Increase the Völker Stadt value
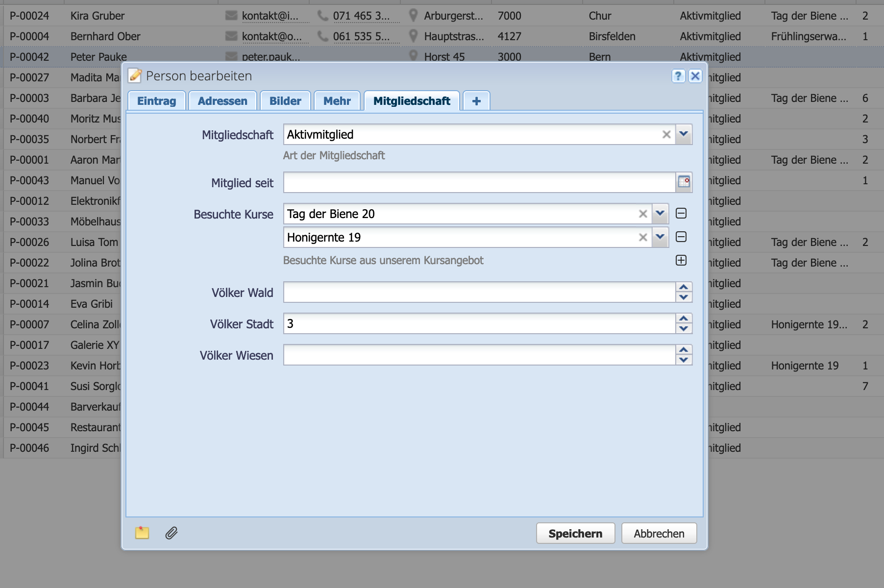This screenshot has height=588, width=884. click(684, 318)
